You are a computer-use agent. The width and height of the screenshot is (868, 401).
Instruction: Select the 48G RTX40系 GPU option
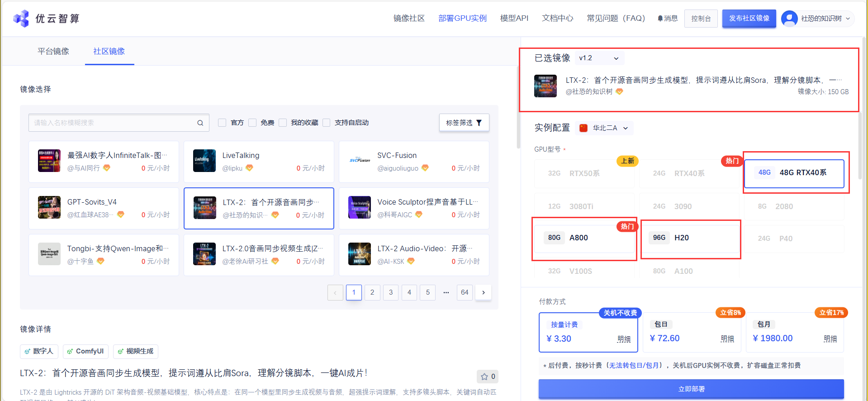click(794, 173)
